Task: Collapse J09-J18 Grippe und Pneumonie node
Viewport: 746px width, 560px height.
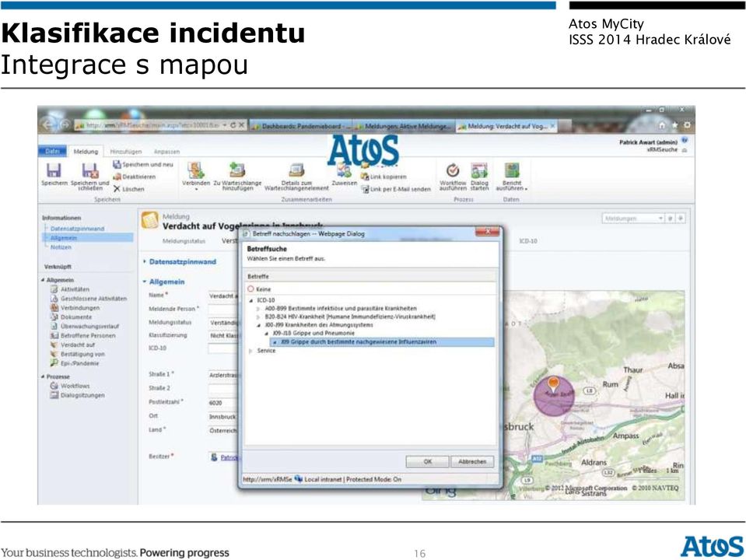Action: [x=266, y=334]
